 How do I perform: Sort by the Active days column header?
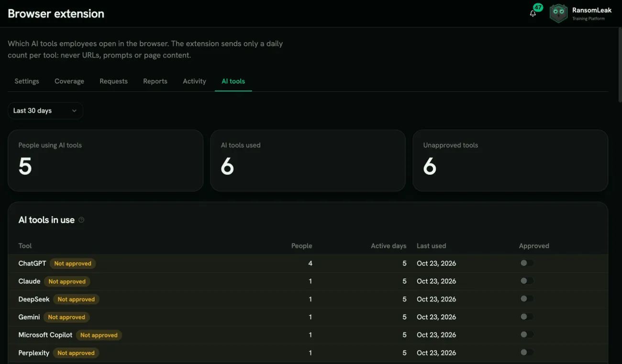click(389, 246)
